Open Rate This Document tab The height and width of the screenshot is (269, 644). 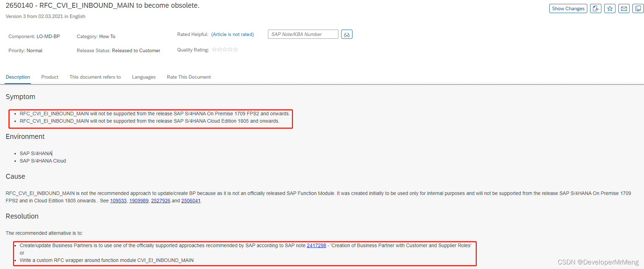click(189, 77)
